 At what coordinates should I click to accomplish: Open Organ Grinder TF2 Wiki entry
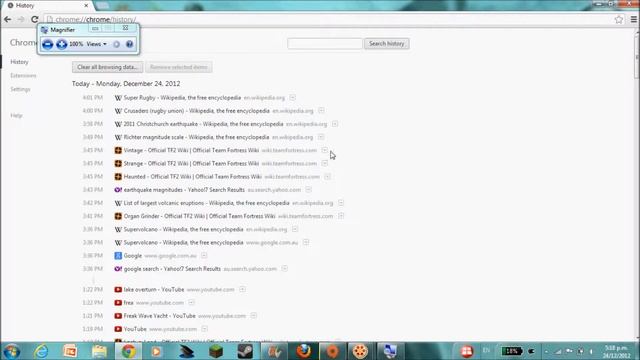[199, 216]
